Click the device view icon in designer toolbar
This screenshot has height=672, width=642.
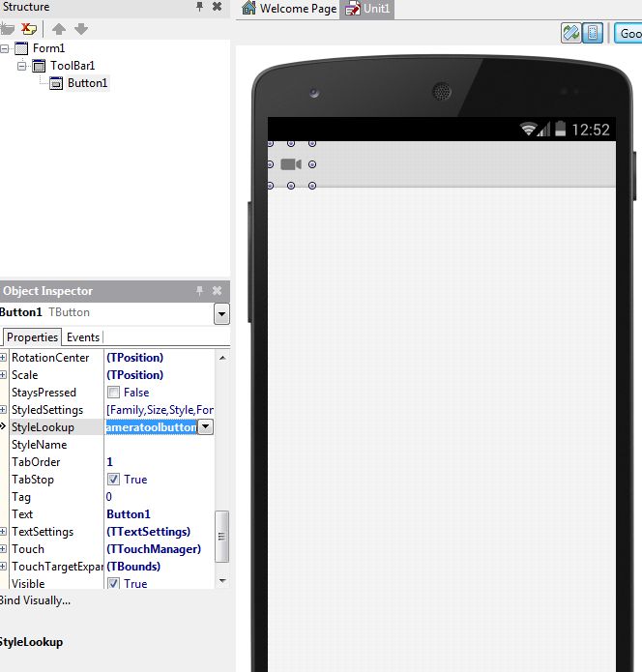click(x=593, y=33)
